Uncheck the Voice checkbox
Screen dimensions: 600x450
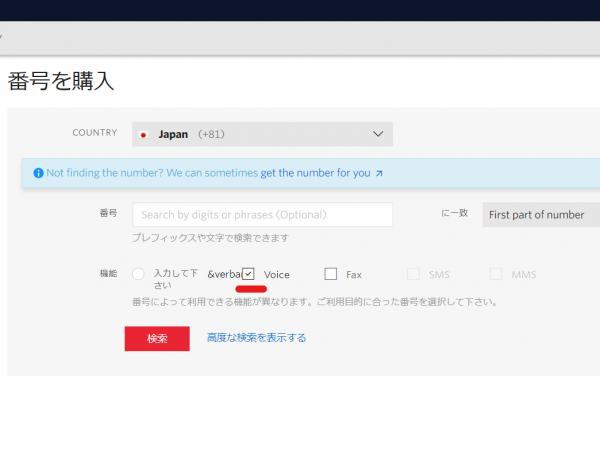[x=248, y=274]
